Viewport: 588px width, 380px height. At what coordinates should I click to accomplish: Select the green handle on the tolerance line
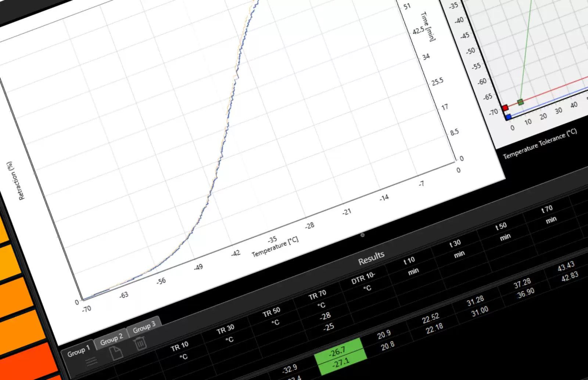coord(520,101)
